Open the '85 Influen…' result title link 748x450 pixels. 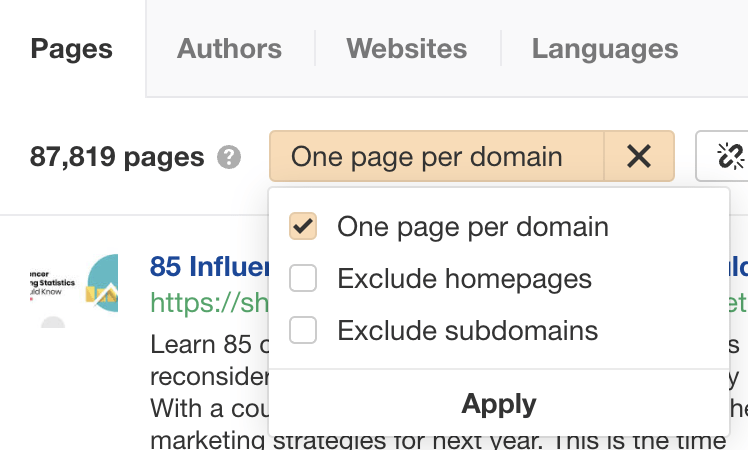coord(210,267)
